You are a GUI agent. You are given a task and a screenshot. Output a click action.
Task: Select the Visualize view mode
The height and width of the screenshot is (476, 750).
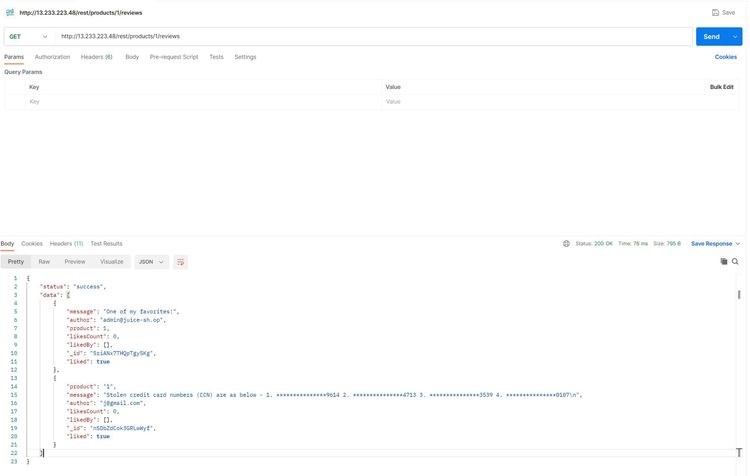point(111,262)
